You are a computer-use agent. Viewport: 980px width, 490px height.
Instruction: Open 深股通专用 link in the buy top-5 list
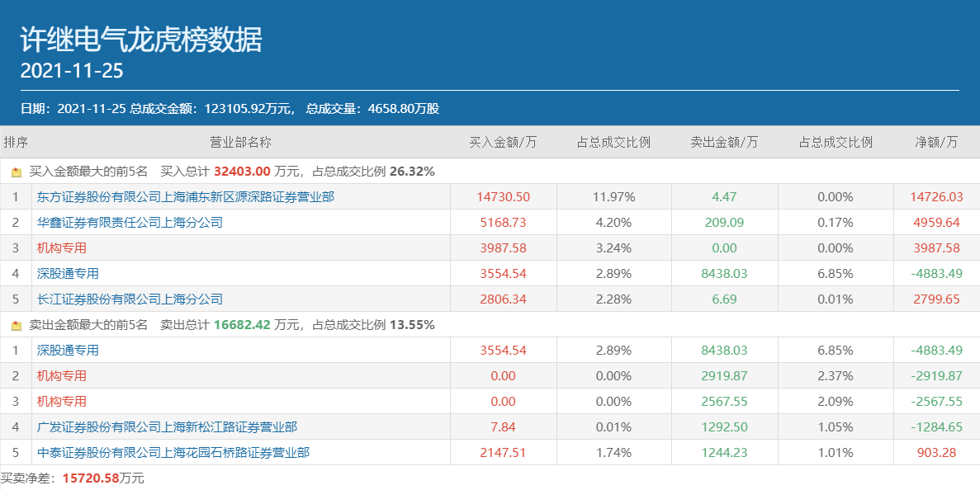[69, 273]
